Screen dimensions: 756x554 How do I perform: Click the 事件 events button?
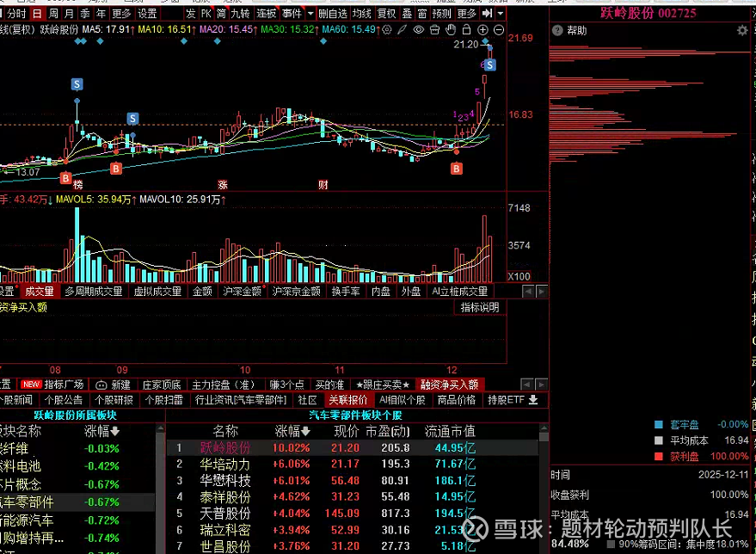[292, 14]
